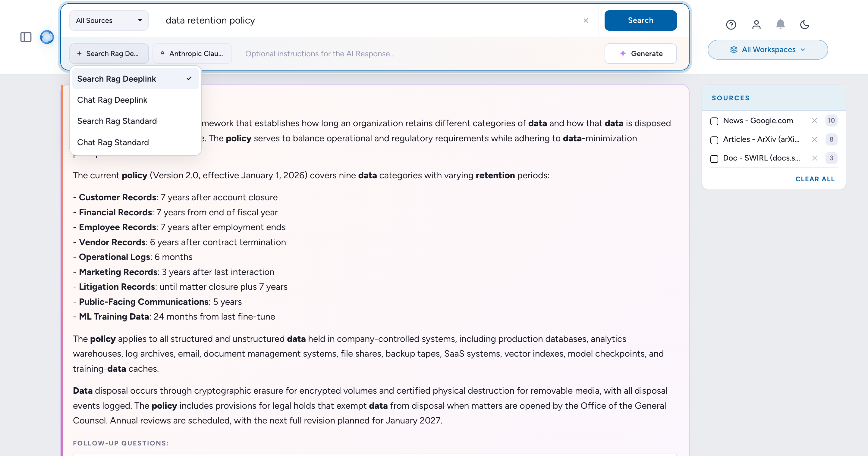Image resolution: width=868 pixels, height=456 pixels.
Task: Click the blue SWIRL logo icon
Action: pos(47,37)
